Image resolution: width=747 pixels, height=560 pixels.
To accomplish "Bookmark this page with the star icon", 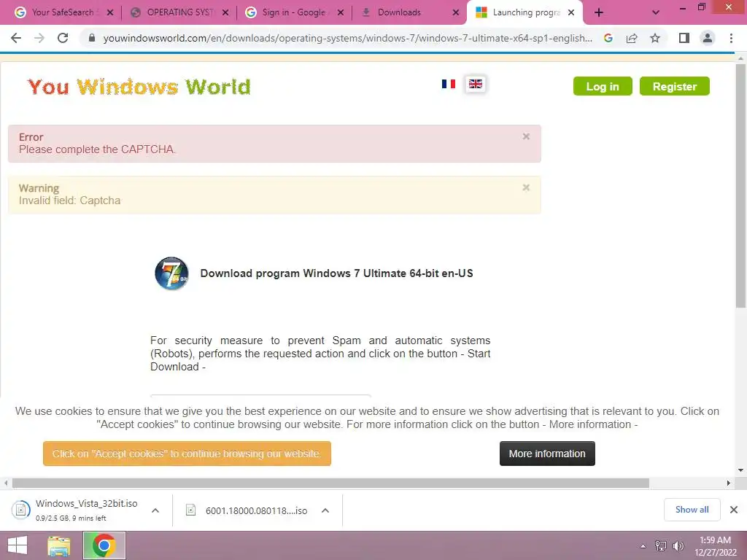I will (655, 38).
